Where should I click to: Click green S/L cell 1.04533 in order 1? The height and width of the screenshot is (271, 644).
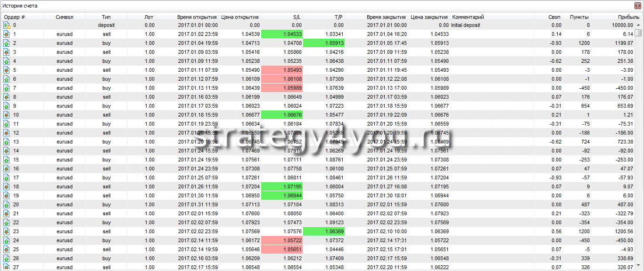pyautogui.click(x=281, y=34)
